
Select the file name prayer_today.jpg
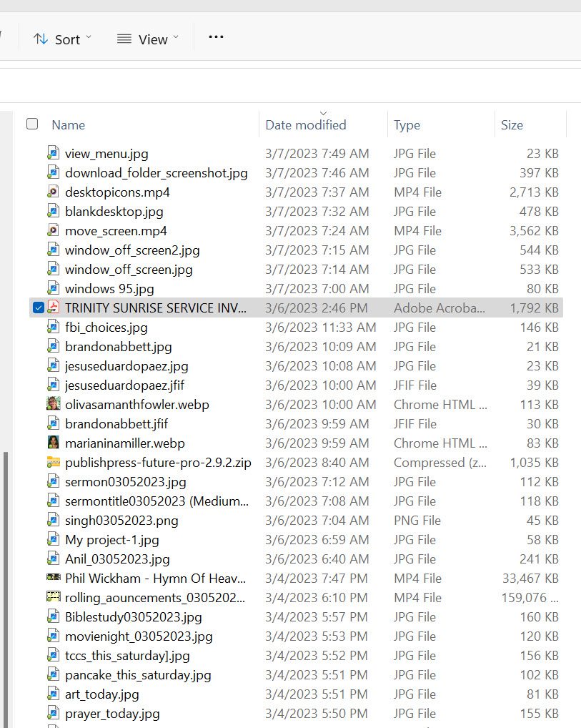(x=112, y=714)
